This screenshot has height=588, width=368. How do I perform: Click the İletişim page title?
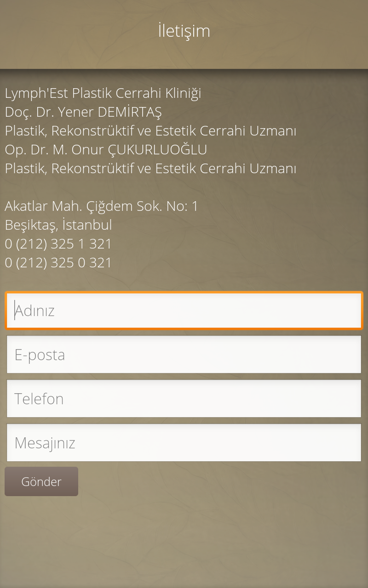pos(184,31)
